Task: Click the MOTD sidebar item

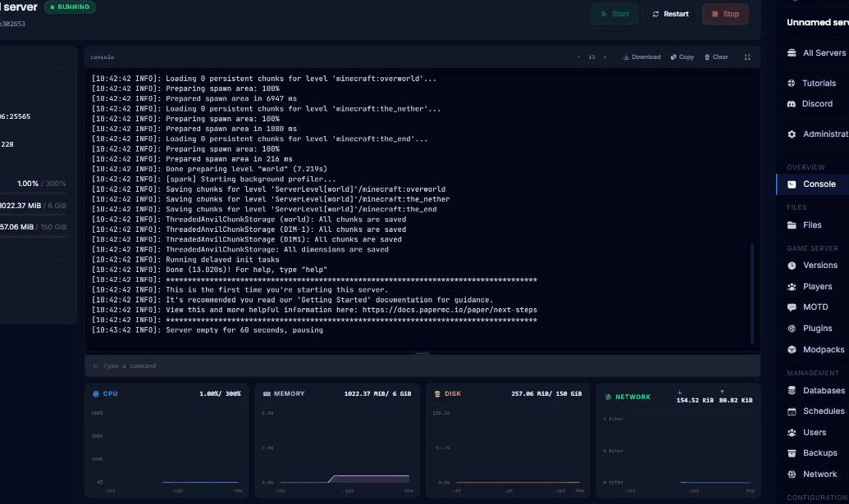Action: pos(816,306)
